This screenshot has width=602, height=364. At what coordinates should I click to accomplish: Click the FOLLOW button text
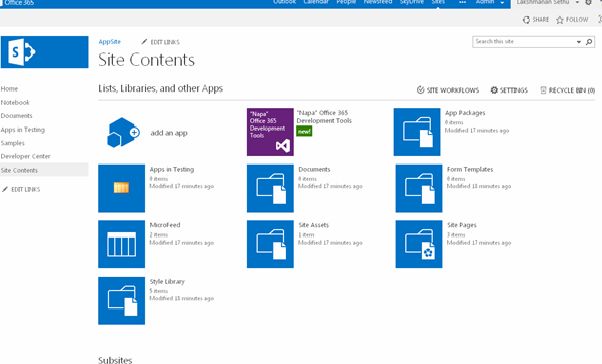(577, 20)
